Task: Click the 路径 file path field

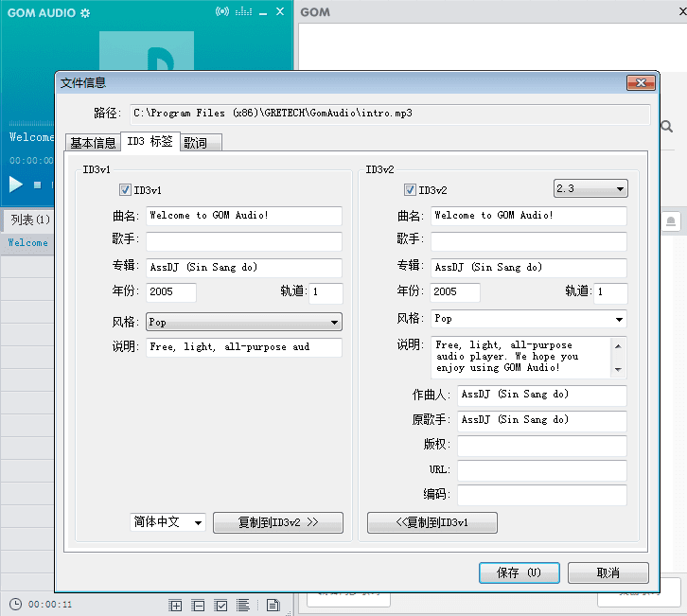Action: (390, 114)
